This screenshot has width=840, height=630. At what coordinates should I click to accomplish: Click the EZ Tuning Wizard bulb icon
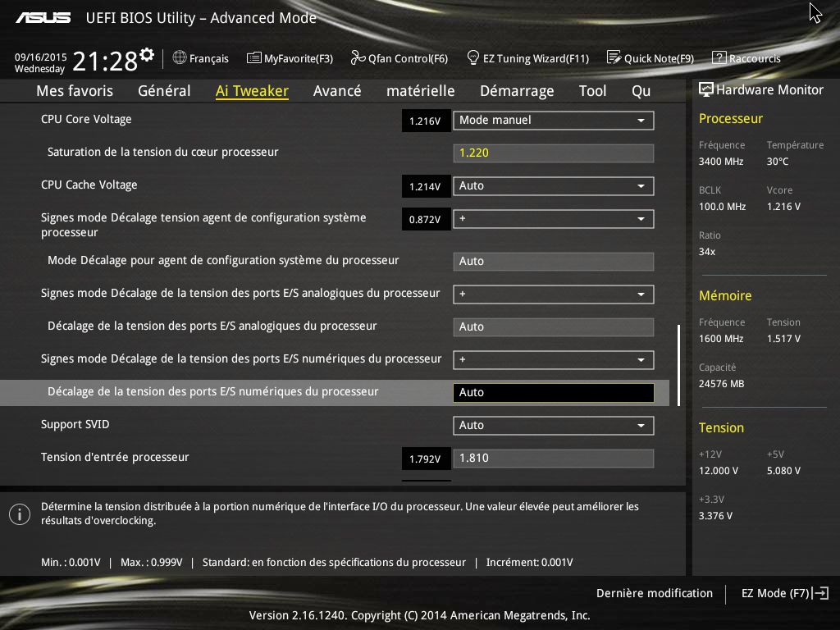[472, 57]
